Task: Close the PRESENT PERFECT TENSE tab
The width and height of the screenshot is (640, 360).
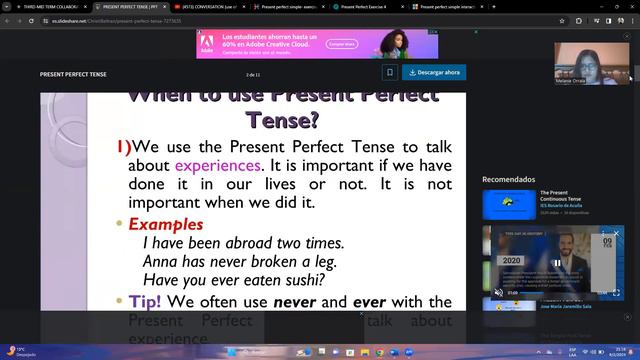Action: [164, 7]
